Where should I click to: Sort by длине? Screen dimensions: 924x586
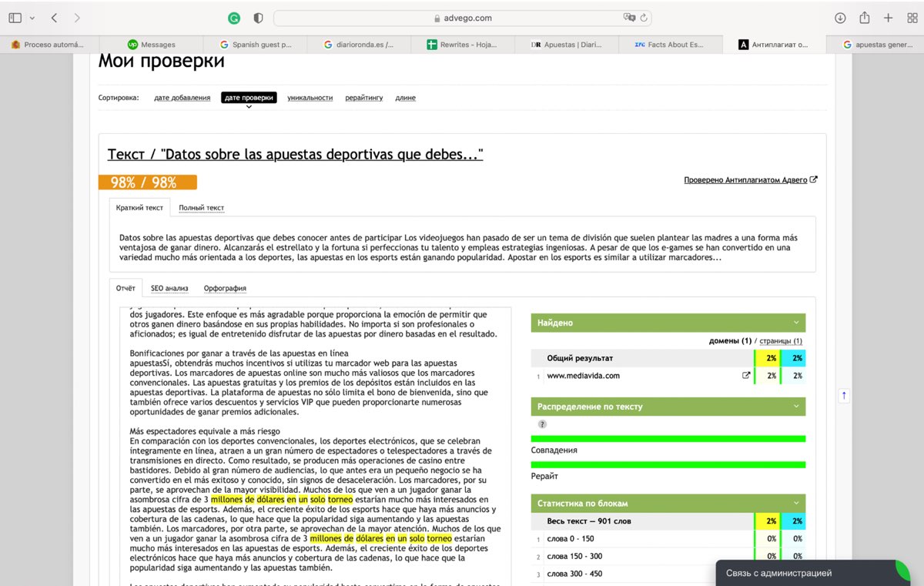click(x=405, y=98)
